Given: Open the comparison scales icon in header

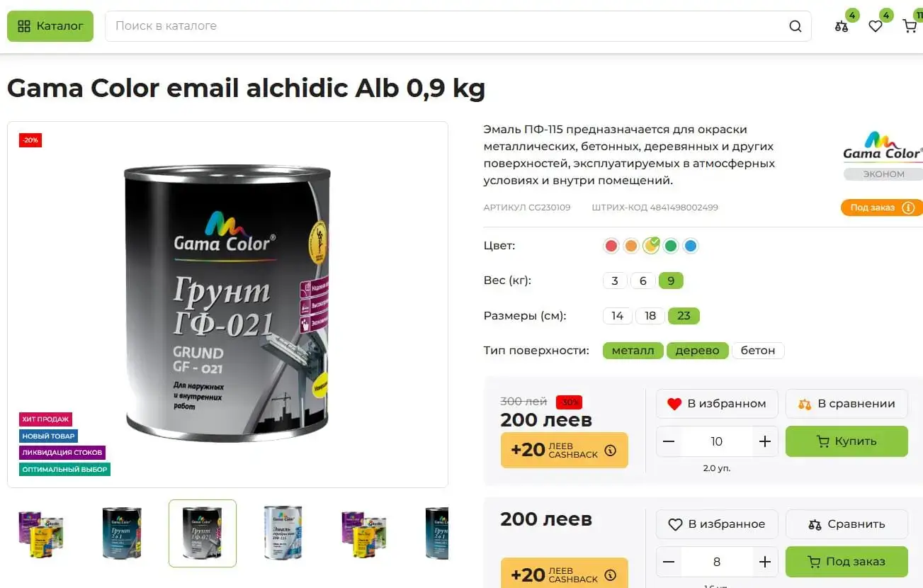Looking at the screenshot, I should pyautogui.click(x=841, y=26).
